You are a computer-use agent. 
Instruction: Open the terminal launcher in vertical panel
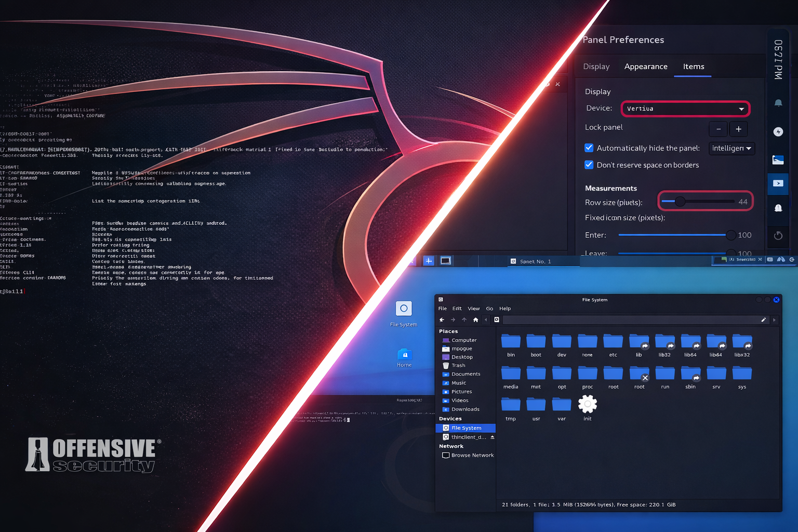[778, 183]
